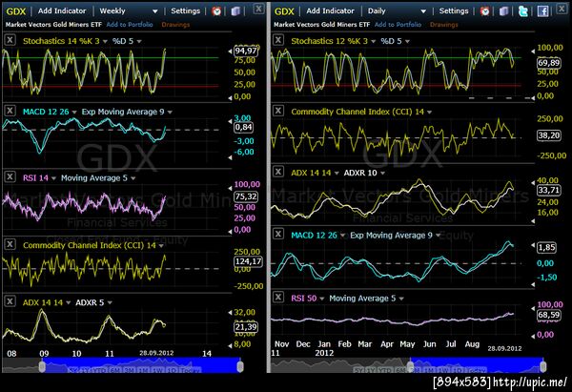Remove Stochastics 12 indicator in Daily chart
The width and height of the screenshot is (572, 392).
pyautogui.click(x=278, y=40)
